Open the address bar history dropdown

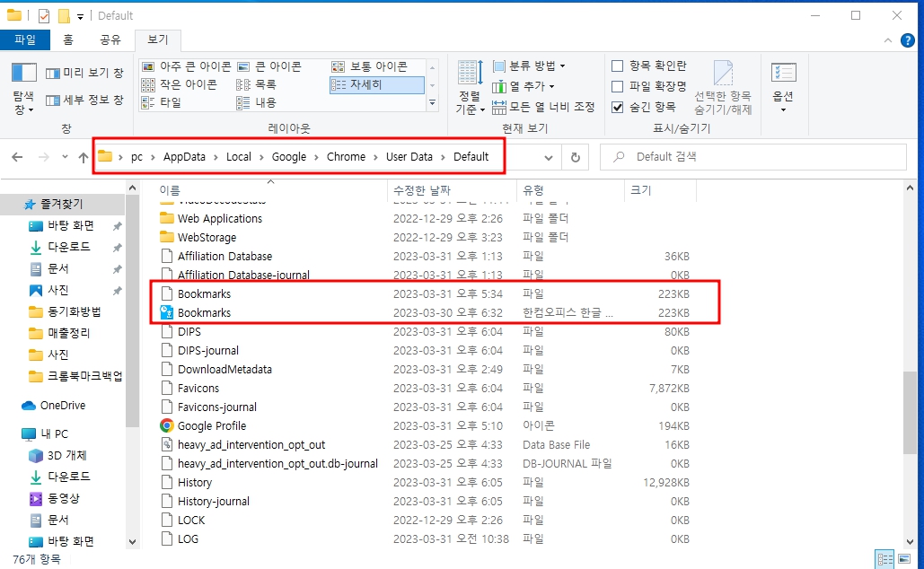pos(549,157)
